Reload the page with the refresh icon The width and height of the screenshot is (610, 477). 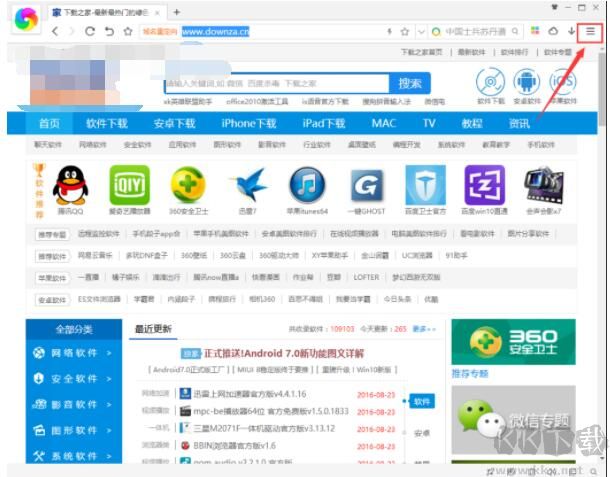(90, 31)
